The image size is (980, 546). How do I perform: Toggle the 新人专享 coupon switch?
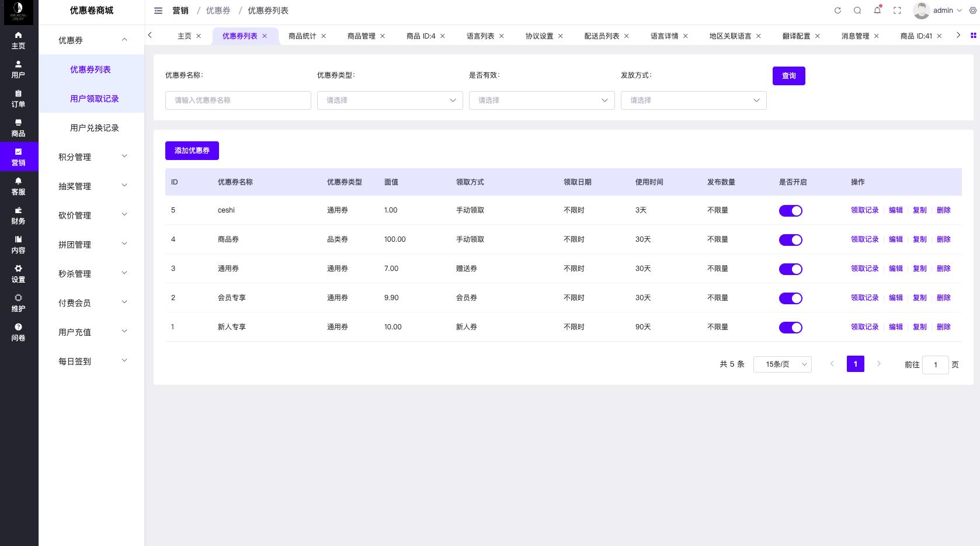coord(790,328)
